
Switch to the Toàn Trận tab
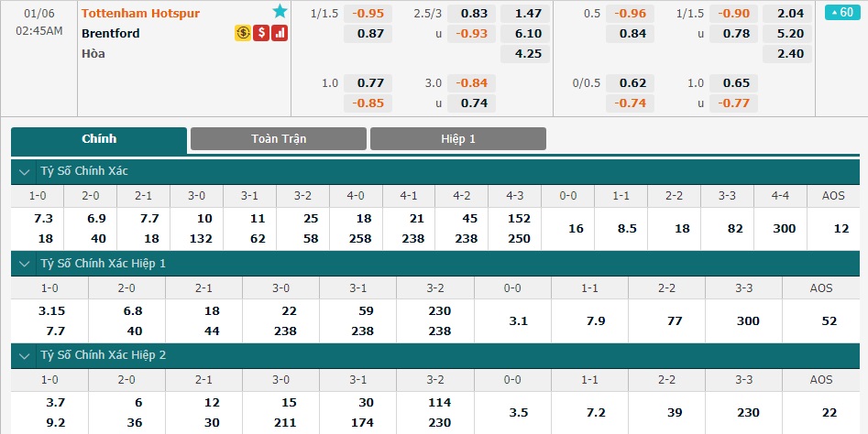coord(279,139)
